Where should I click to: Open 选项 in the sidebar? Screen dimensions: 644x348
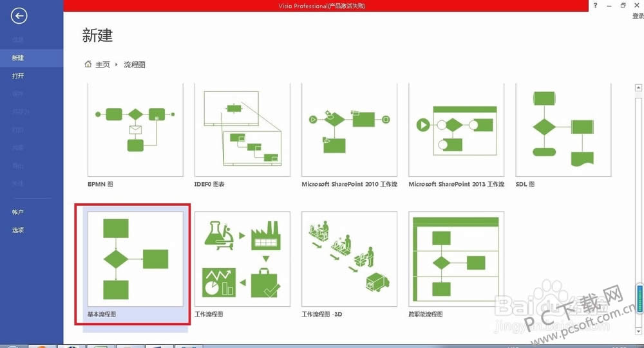[18, 230]
